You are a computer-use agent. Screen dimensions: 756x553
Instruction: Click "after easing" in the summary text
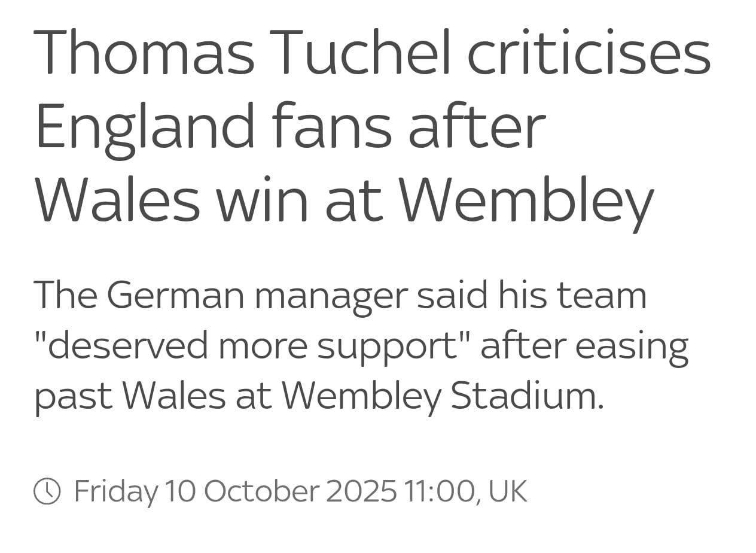[x=584, y=345]
